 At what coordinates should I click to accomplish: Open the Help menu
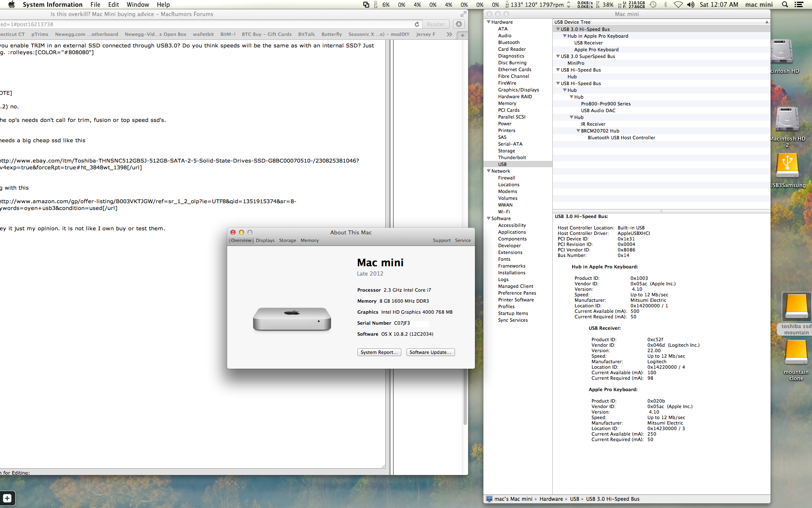(x=163, y=5)
